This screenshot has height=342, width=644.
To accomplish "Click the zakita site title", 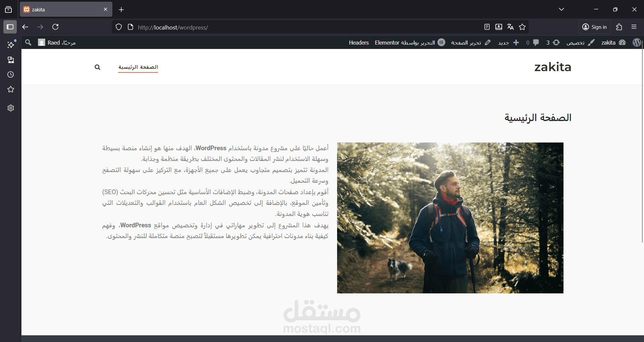I will (x=552, y=67).
